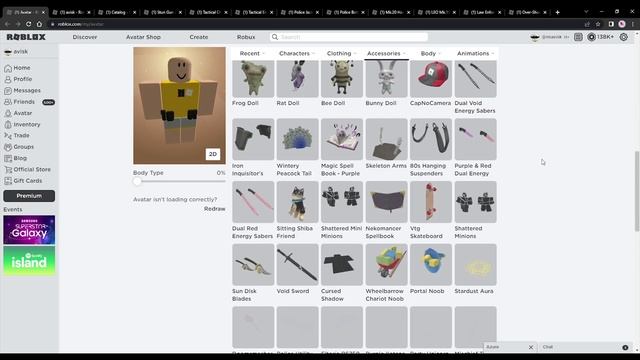
Task: Open Robux in the top navigation
Action: 246,37
